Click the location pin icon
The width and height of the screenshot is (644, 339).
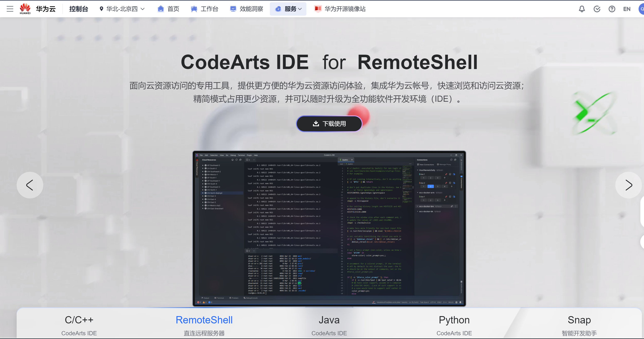click(x=101, y=9)
